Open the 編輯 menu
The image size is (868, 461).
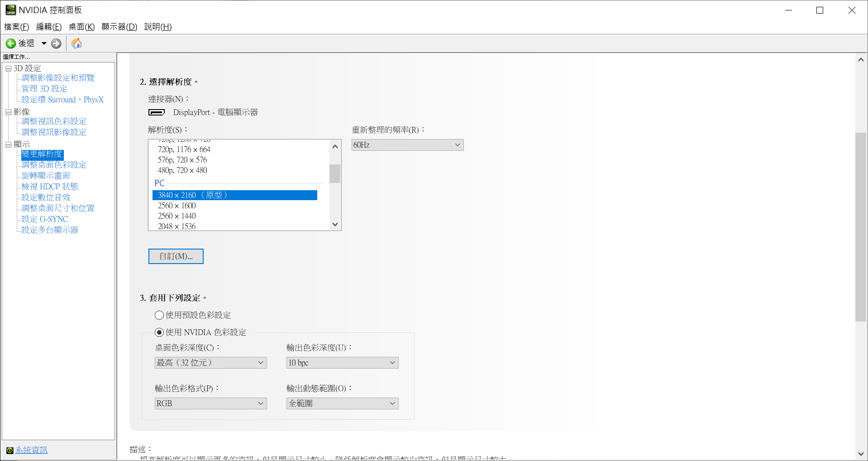[x=49, y=27]
